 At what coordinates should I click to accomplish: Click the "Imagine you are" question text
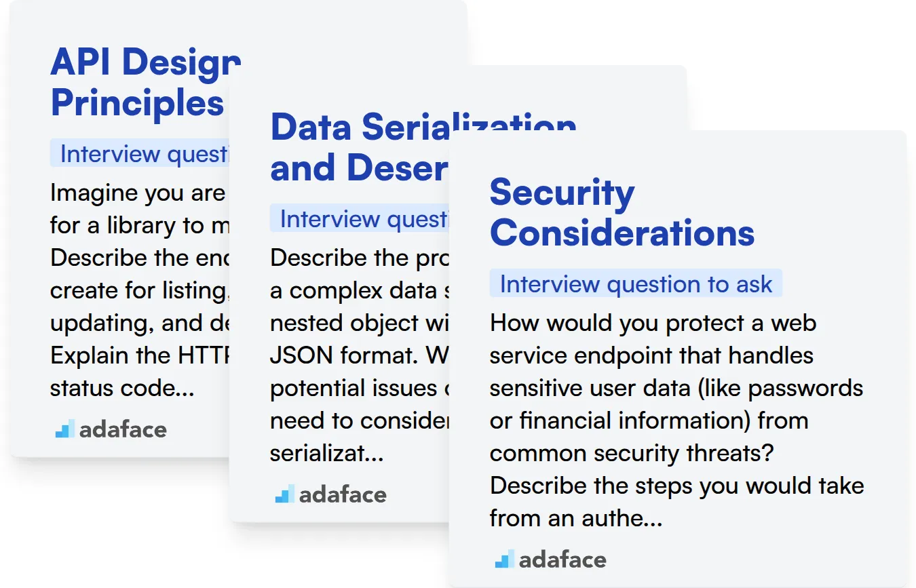click(137, 193)
